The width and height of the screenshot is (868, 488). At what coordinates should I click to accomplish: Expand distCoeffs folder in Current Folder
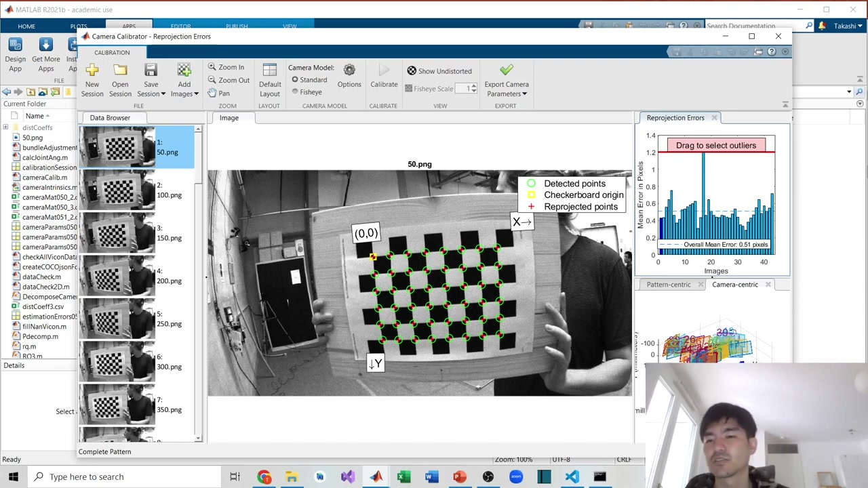click(x=5, y=127)
